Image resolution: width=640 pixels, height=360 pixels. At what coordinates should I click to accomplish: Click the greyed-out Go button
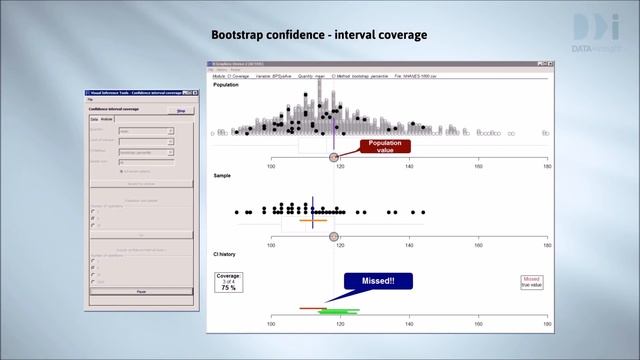click(141, 235)
